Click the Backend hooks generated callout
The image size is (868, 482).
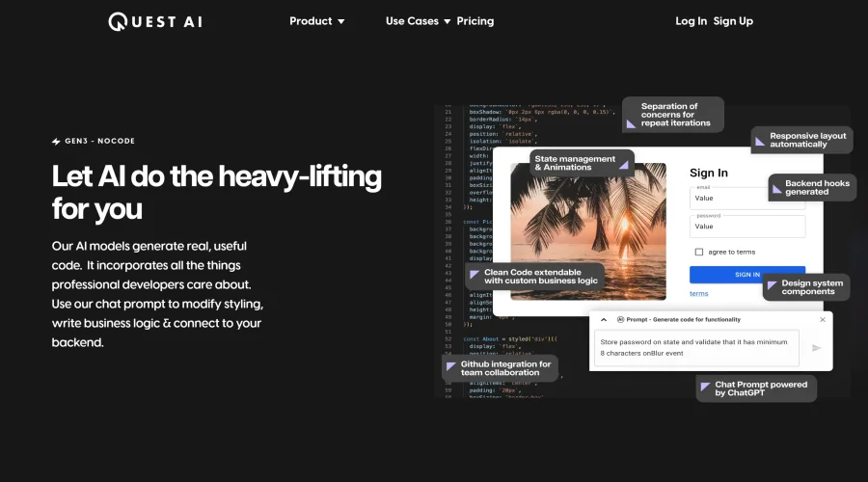812,188
